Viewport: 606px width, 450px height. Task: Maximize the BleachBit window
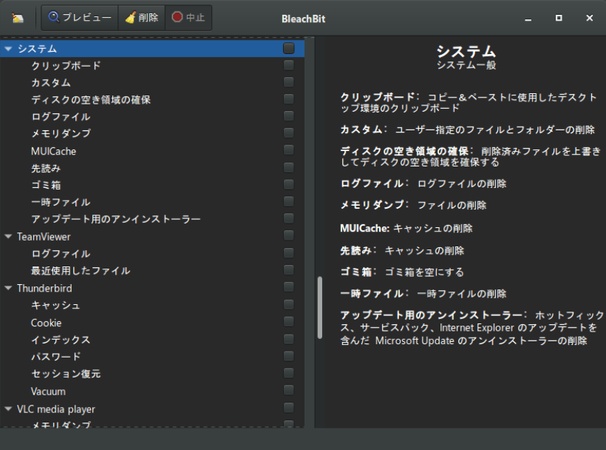558,18
